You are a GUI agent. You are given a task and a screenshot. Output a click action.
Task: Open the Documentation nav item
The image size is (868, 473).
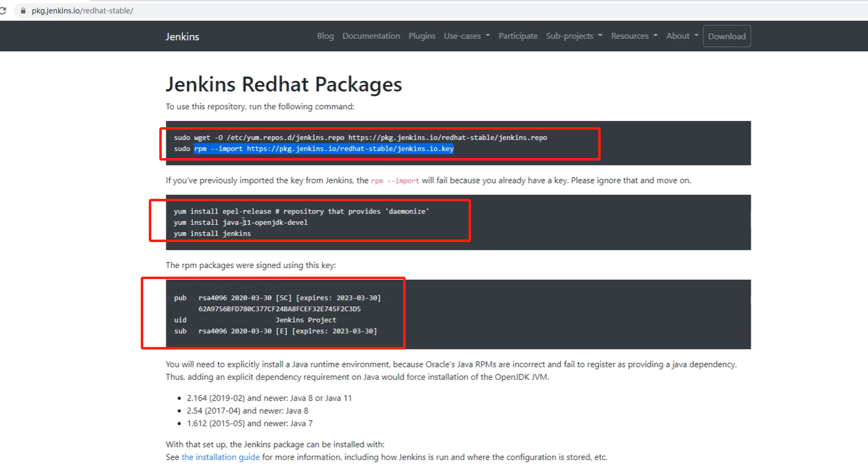371,36
